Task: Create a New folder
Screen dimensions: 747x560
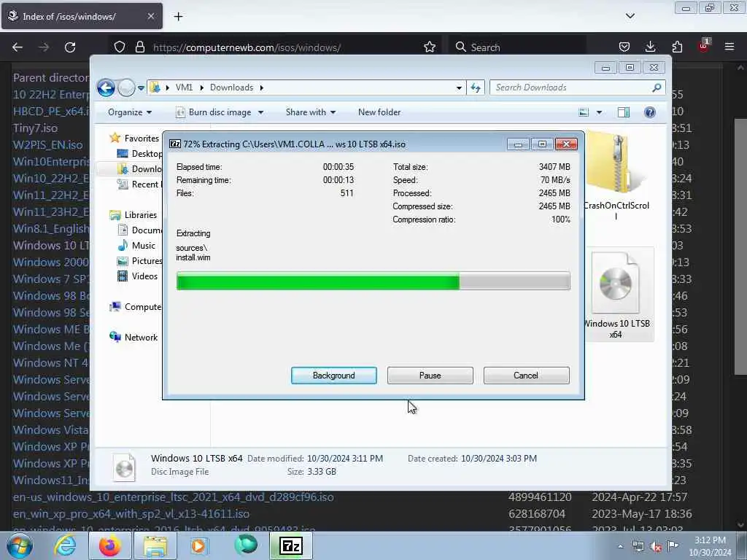Action: [x=379, y=112]
